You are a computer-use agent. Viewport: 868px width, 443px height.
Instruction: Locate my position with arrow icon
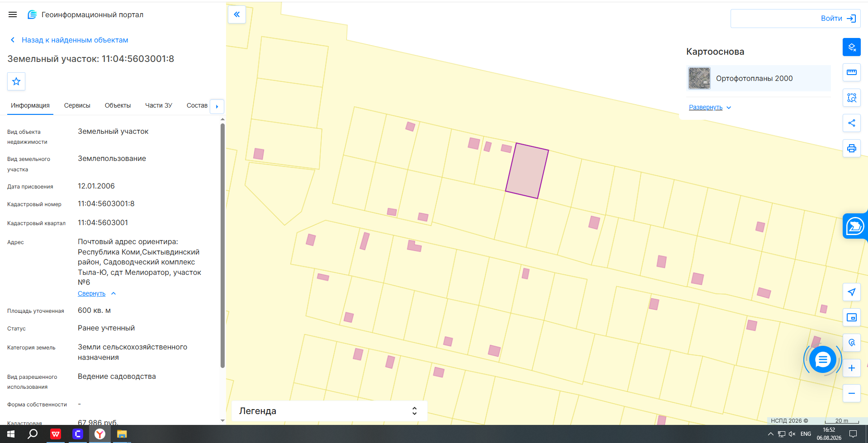tap(852, 292)
